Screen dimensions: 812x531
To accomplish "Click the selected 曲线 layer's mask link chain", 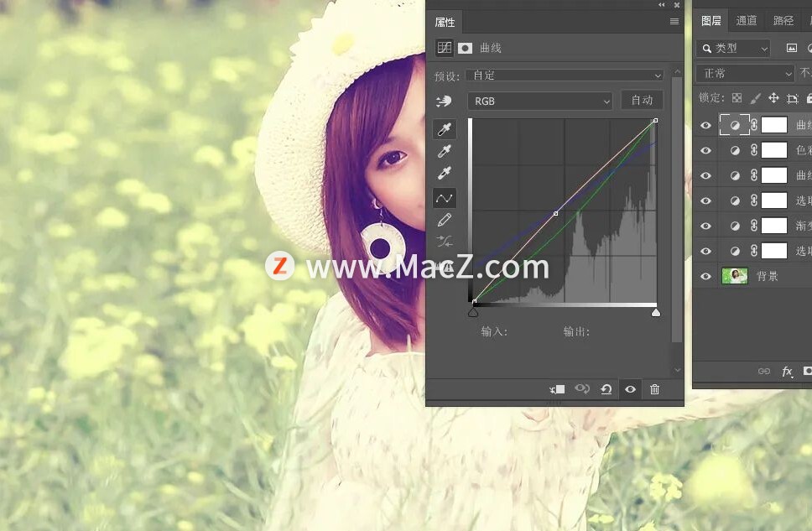I will [x=754, y=125].
